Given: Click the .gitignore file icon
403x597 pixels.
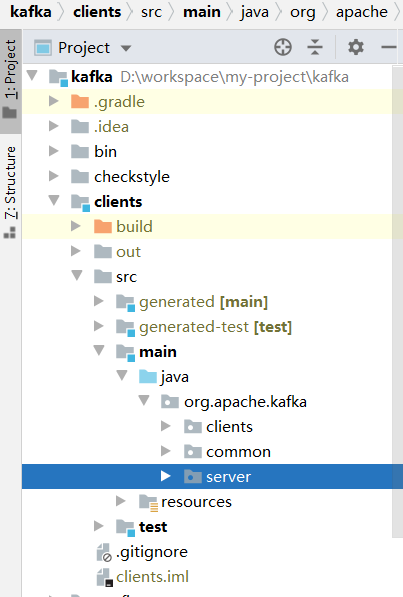Looking at the screenshot, I should point(104,552).
